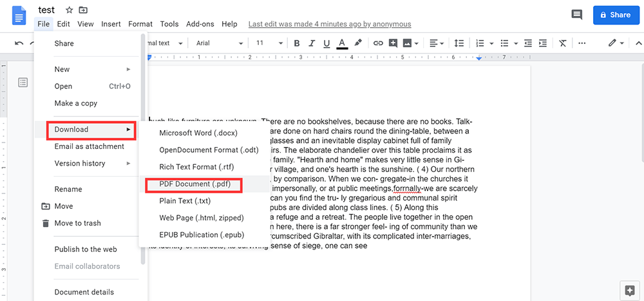Image resolution: width=644 pixels, height=301 pixels.
Task: Star the document named test
Action: (x=70, y=10)
